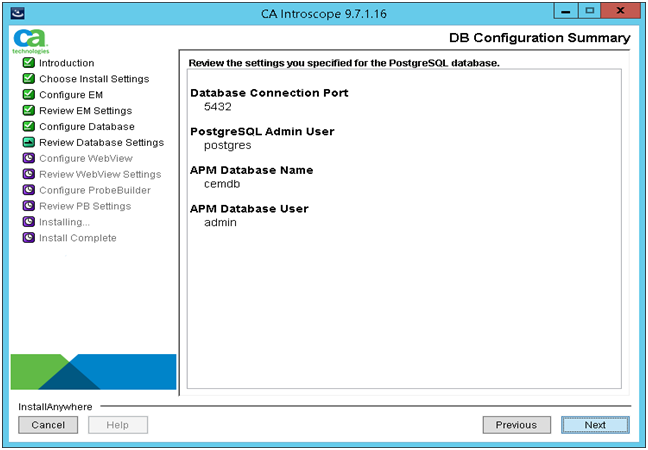This screenshot has height=450, width=648.
Task: Select the Review WebView Settings step
Action: coord(99,175)
